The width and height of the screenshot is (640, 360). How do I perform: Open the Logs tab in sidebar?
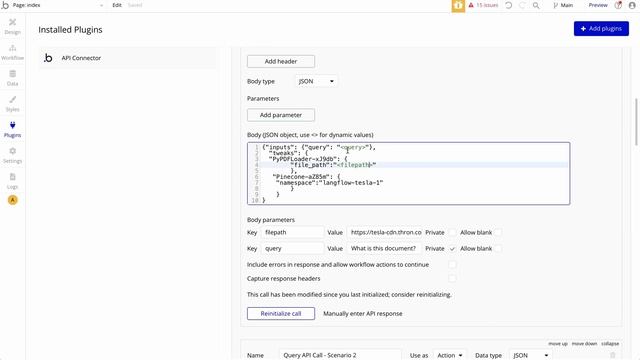(12, 181)
